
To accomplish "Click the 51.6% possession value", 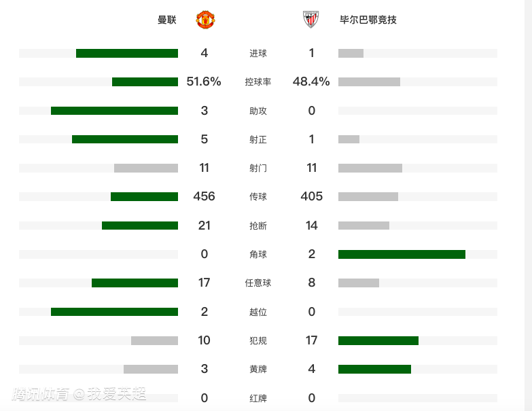I will tap(204, 82).
